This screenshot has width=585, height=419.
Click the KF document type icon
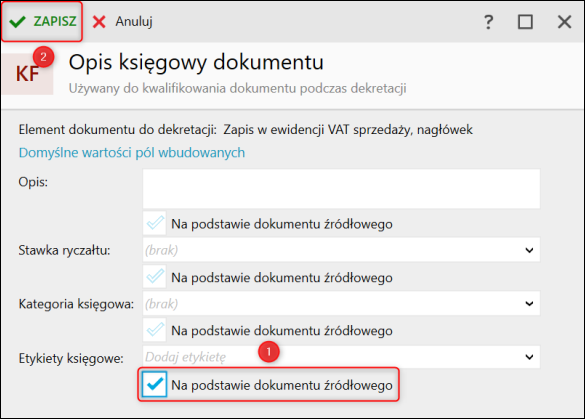click(x=27, y=74)
